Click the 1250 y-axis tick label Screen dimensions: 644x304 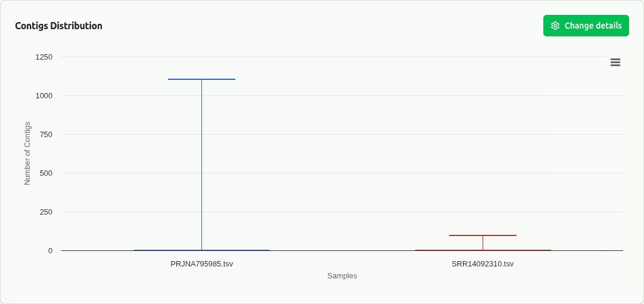point(43,57)
